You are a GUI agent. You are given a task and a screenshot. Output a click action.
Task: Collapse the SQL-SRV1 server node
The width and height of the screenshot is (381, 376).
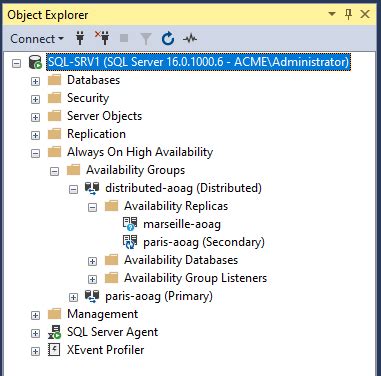16,63
